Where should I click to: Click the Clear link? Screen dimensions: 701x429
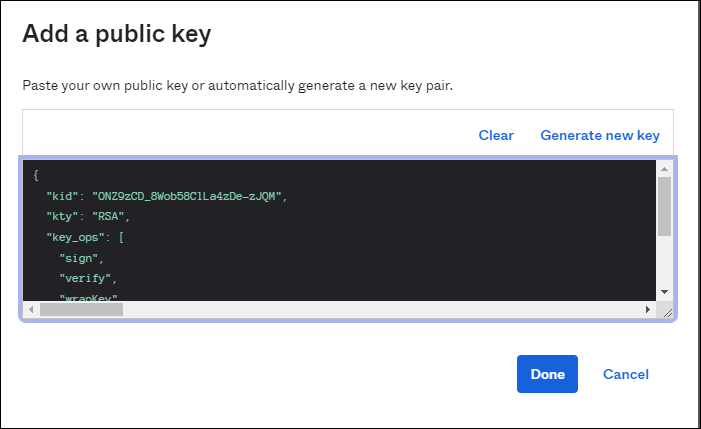495,135
